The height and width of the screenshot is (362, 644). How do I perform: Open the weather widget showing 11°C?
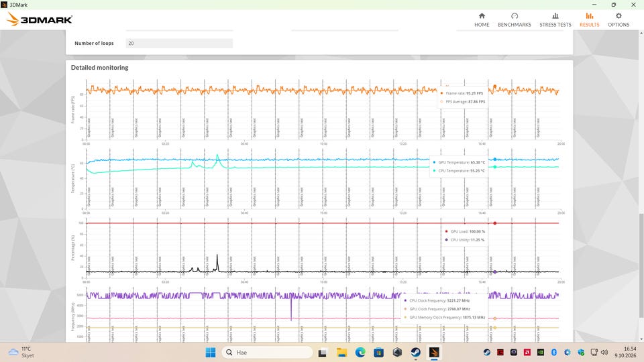[x=22, y=352]
